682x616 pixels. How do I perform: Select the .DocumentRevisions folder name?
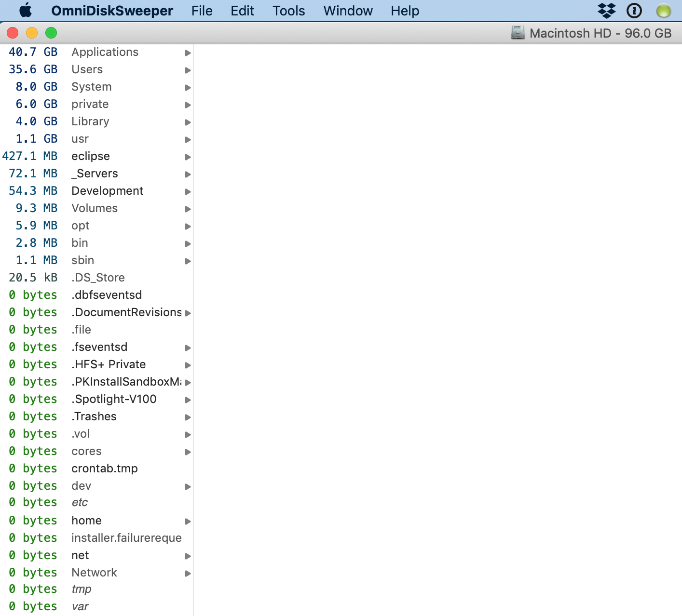126,312
